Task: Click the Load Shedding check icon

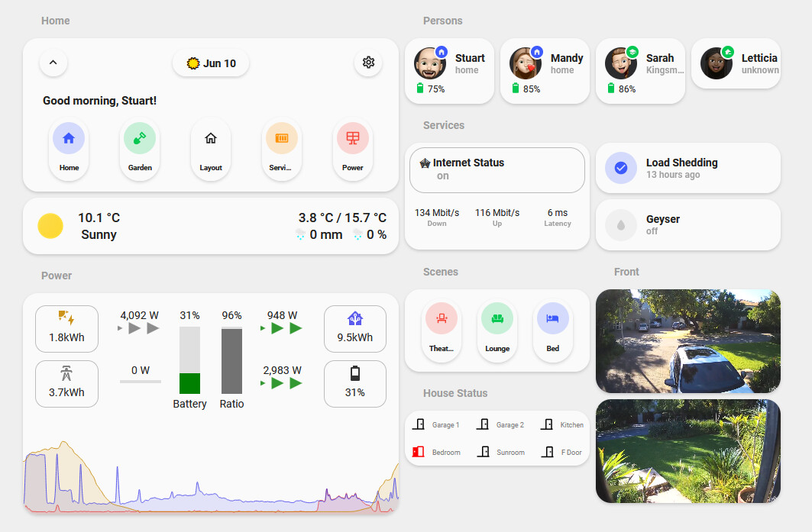Action: tap(620, 168)
